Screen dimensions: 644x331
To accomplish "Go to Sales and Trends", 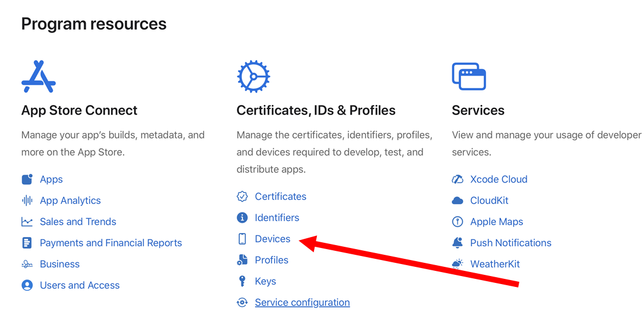I will (78, 222).
